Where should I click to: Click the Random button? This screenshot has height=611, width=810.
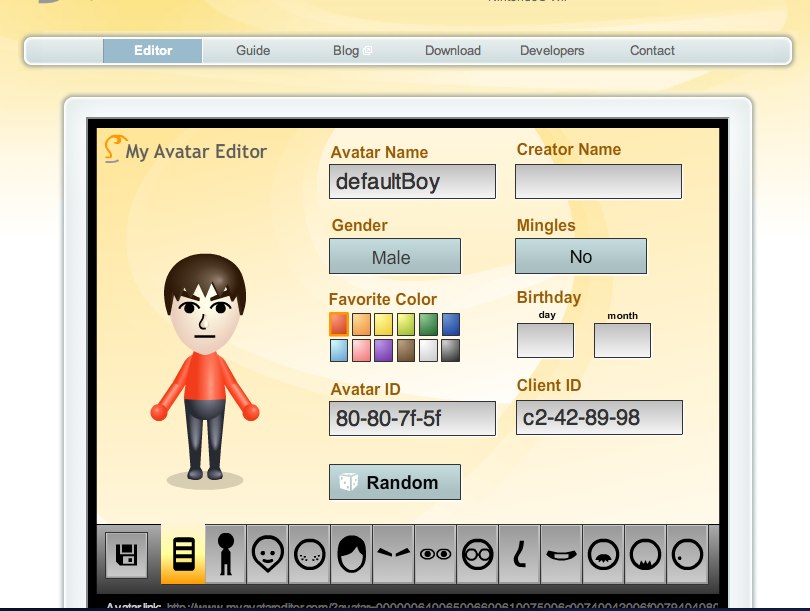point(394,481)
